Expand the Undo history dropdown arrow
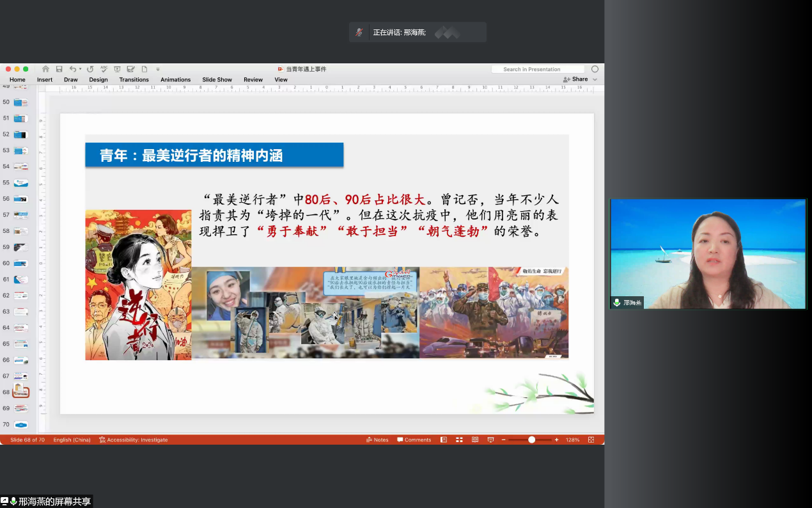 point(80,69)
